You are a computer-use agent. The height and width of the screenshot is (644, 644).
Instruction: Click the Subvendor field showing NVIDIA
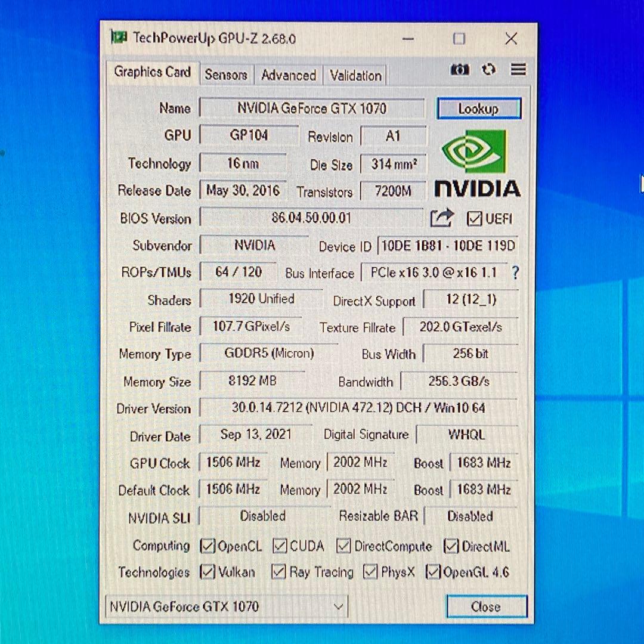254,245
